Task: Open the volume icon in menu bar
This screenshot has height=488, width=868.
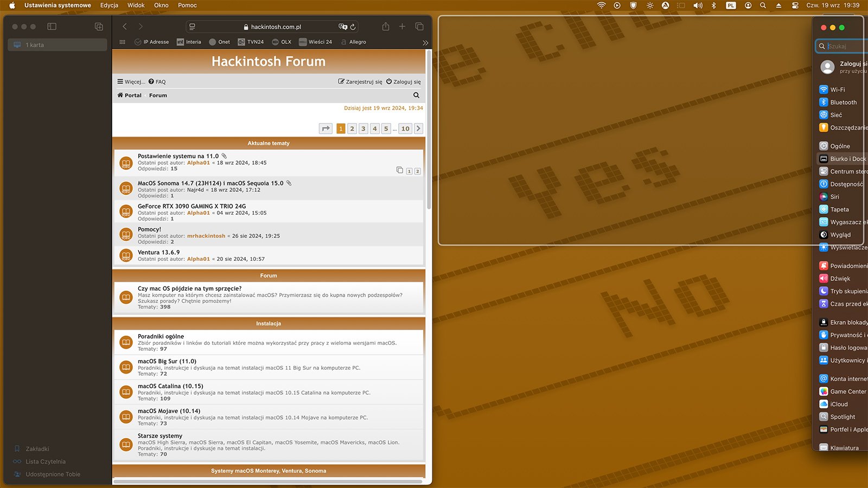Action: (x=698, y=5)
